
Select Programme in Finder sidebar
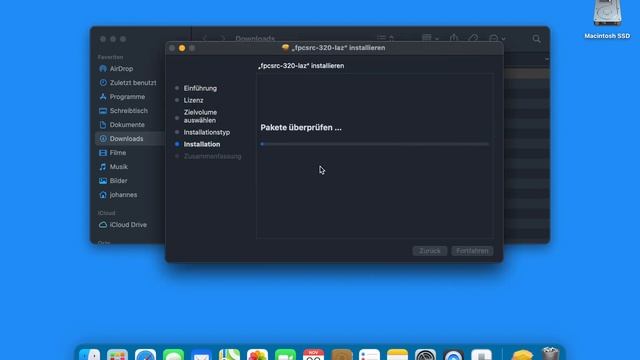click(122, 97)
